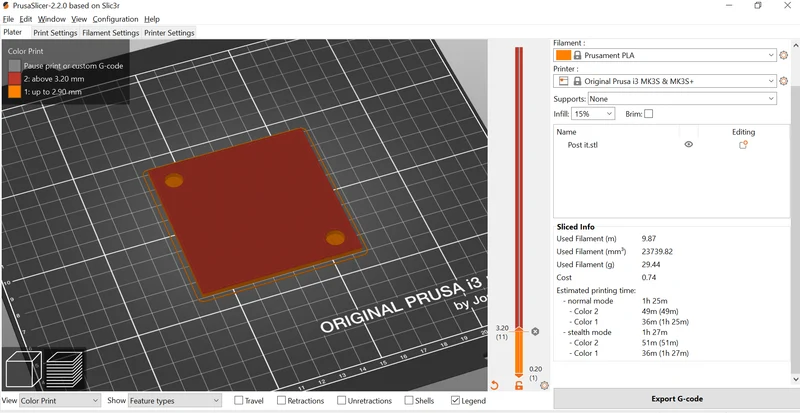Click the Color Print legend title

[26, 51]
